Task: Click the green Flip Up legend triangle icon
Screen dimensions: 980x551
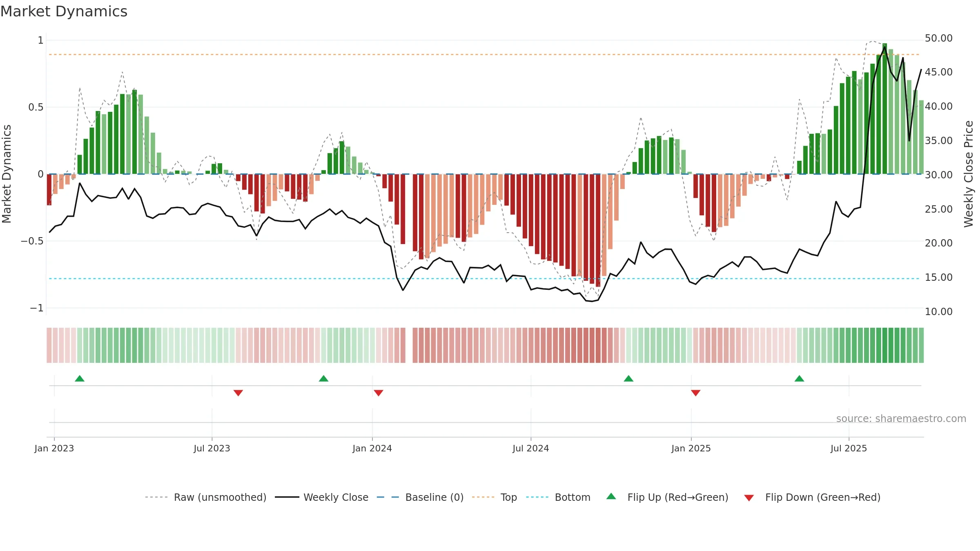Action: coord(611,496)
